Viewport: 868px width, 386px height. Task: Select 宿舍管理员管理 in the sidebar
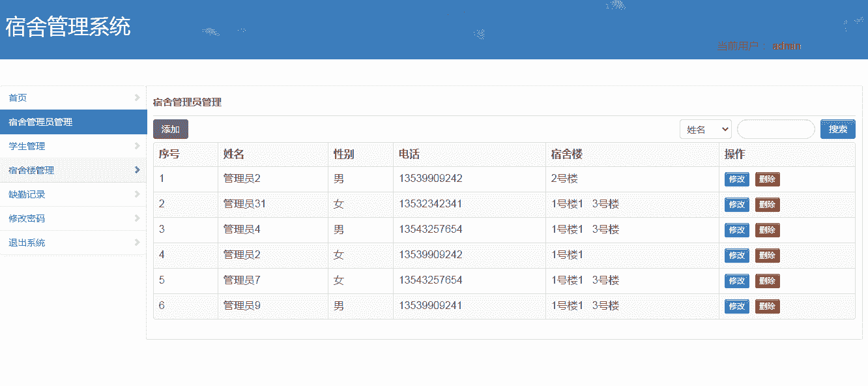40,122
